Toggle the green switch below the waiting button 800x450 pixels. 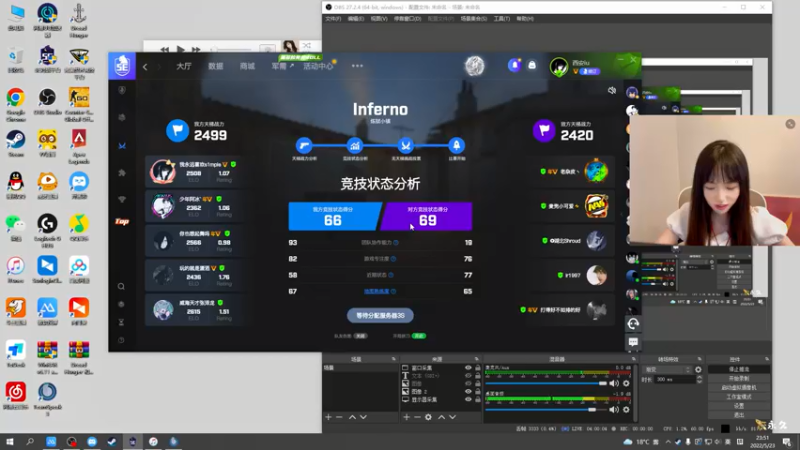click(419, 336)
